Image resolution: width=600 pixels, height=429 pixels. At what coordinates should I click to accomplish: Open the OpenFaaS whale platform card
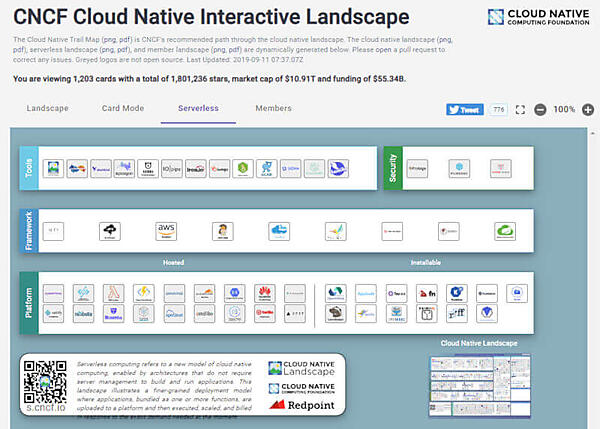(x=396, y=314)
